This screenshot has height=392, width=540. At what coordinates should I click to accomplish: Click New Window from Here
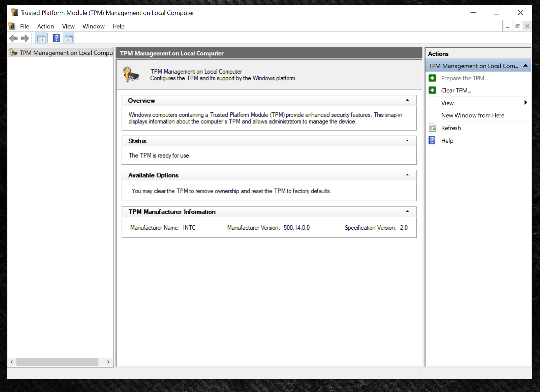(473, 116)
